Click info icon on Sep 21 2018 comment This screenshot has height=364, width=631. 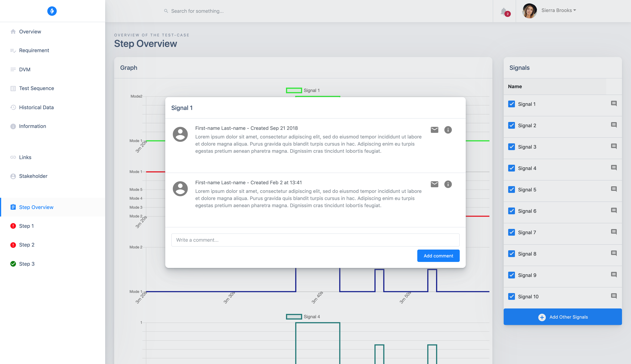click(448, 130)
